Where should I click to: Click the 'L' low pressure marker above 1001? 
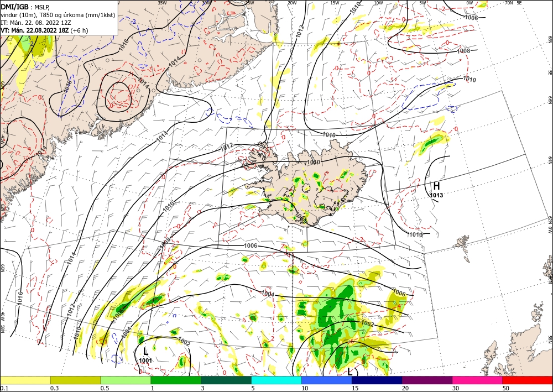145,351
